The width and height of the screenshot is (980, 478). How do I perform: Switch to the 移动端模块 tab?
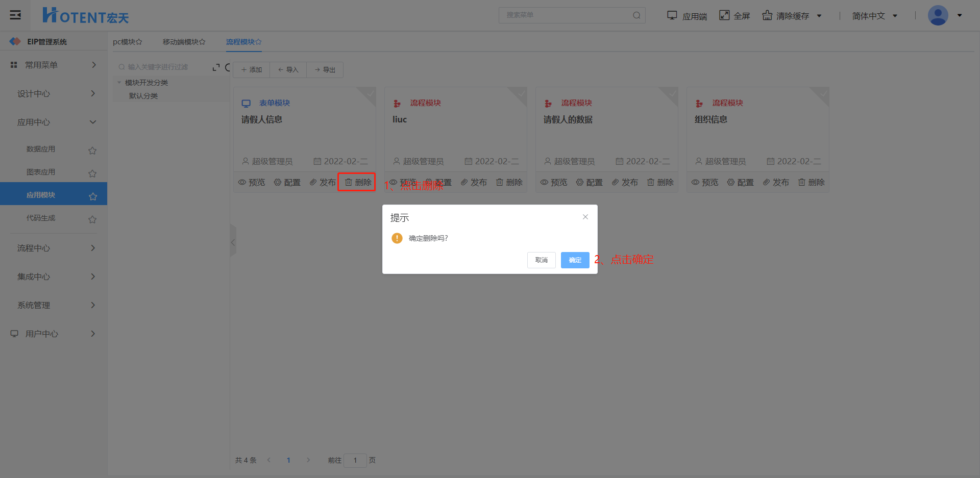tap(184, 42)
